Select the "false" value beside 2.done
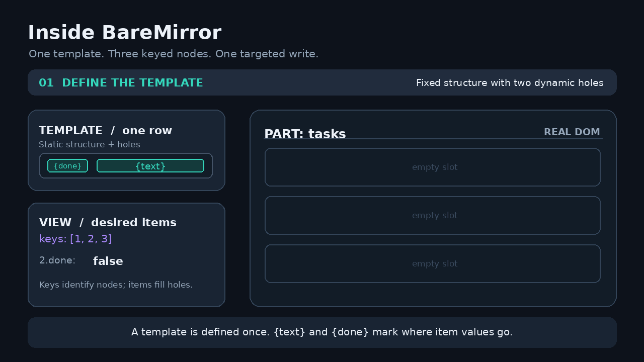644x362 pixels. [x=108, y=261]
